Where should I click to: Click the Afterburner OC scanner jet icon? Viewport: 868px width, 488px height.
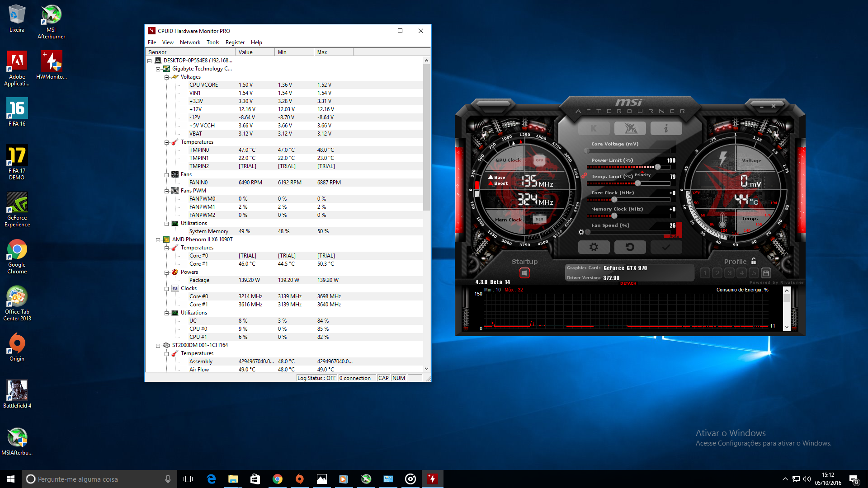[630, 128]
